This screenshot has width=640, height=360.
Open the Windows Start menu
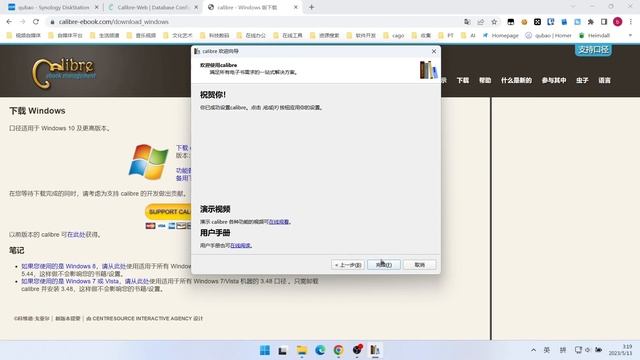pyautogui.click(x=264, y=350)
